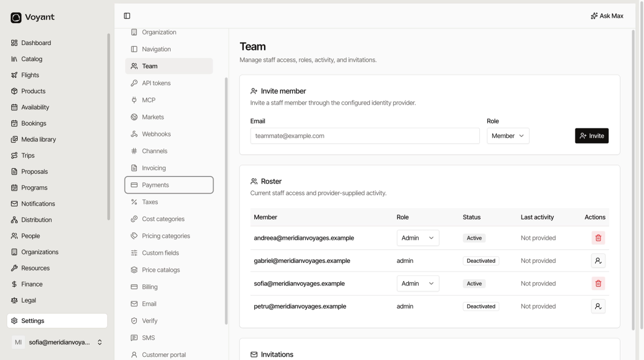Open Pricing categories settings

(x=169, y=236)
